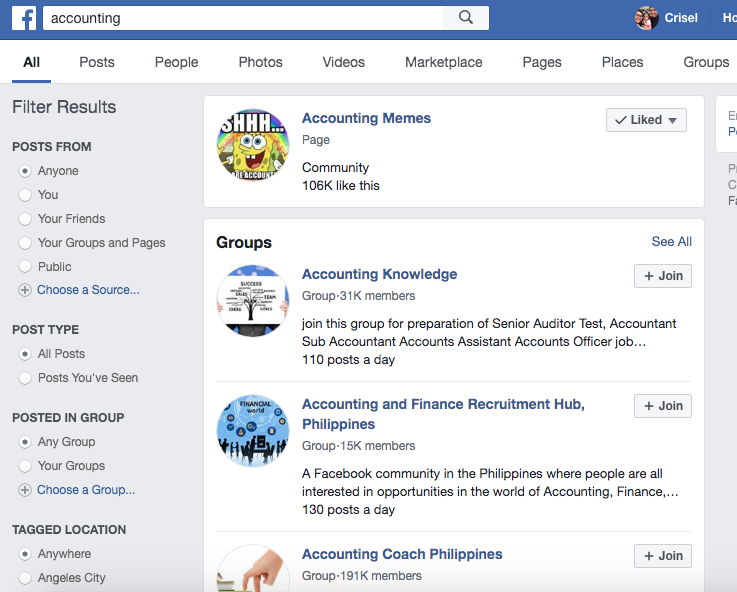This screenshot has height=592, width=737.
Task: Open Accounting Memes page avatar
Action: tap(253, 145)
